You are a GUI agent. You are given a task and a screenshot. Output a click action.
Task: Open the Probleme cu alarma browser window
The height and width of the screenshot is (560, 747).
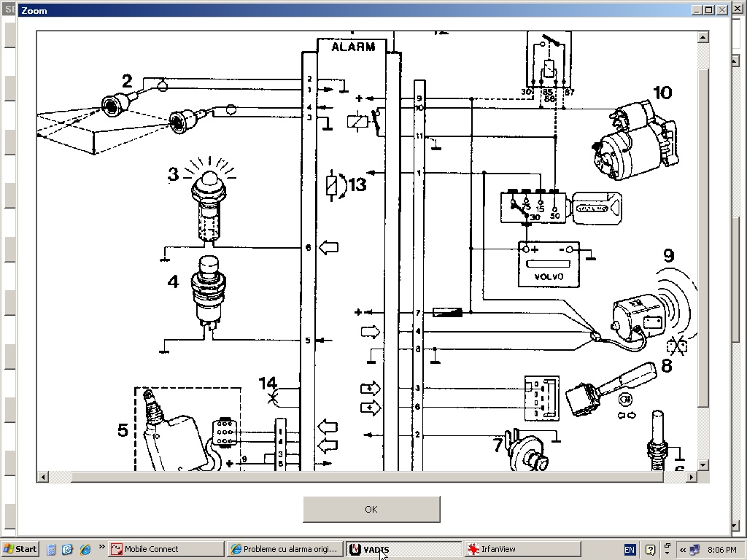[284, 549]
